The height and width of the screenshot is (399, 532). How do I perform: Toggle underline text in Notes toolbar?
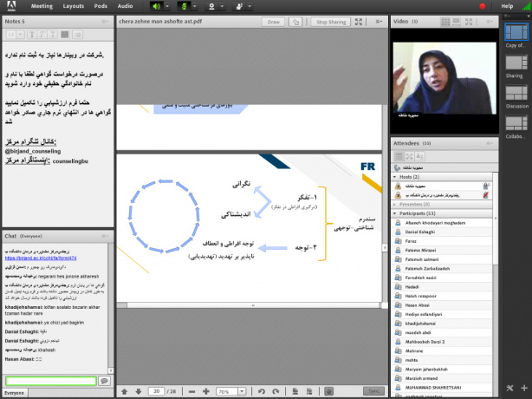click(53, 35)
